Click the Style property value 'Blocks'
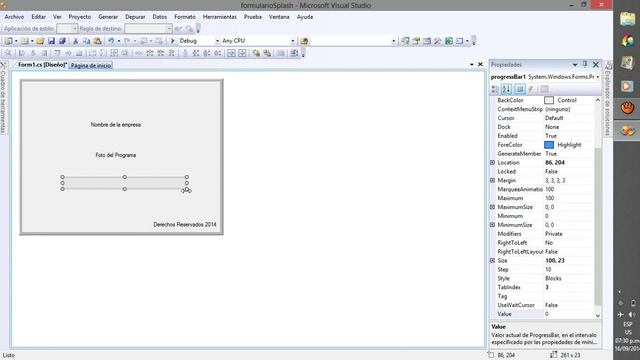This screenshot has height=360, width=640. 553,278
